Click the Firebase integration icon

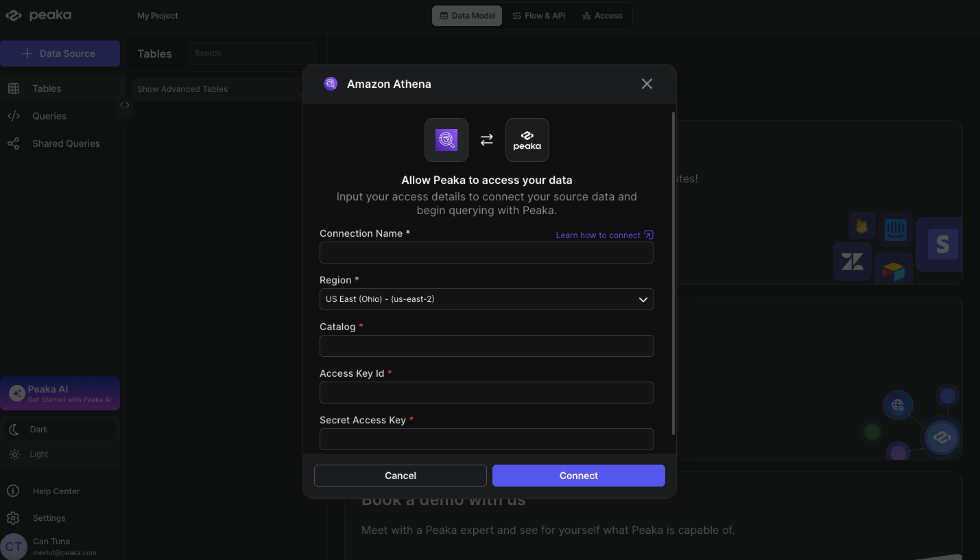coord(862,226)
